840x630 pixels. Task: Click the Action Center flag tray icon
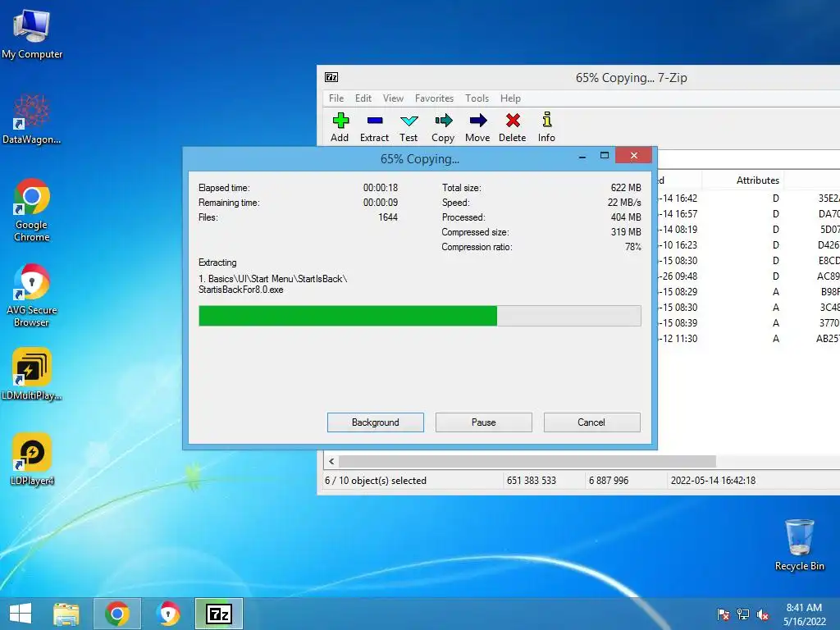pyautogui.click(x=724, y=614)
